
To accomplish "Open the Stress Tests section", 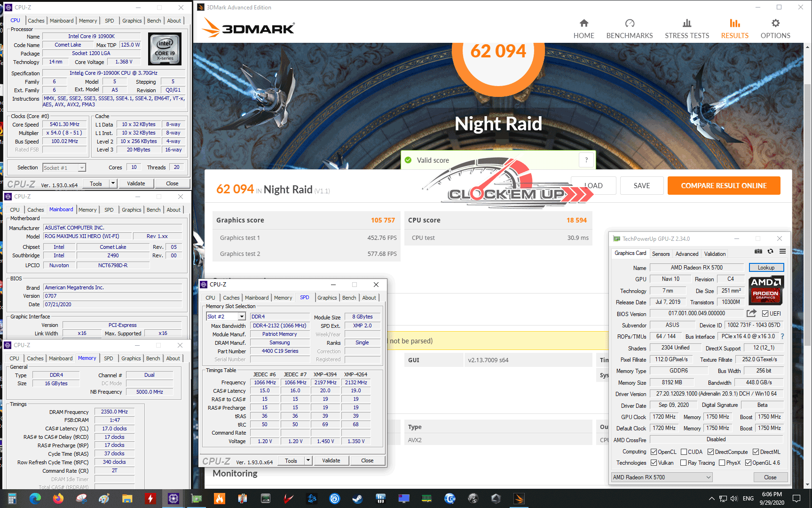I will 686,29.
